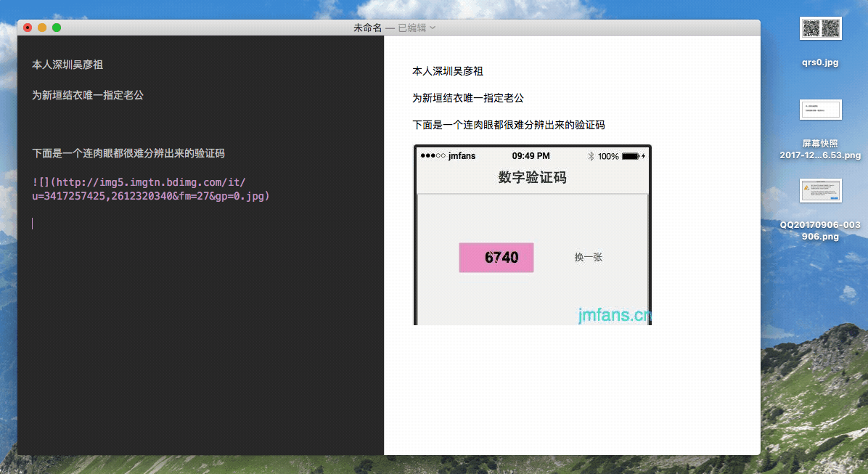Click the qrs0.jpg file name label
This screenshot has height=474, width=868.
[x=820, y=62]
